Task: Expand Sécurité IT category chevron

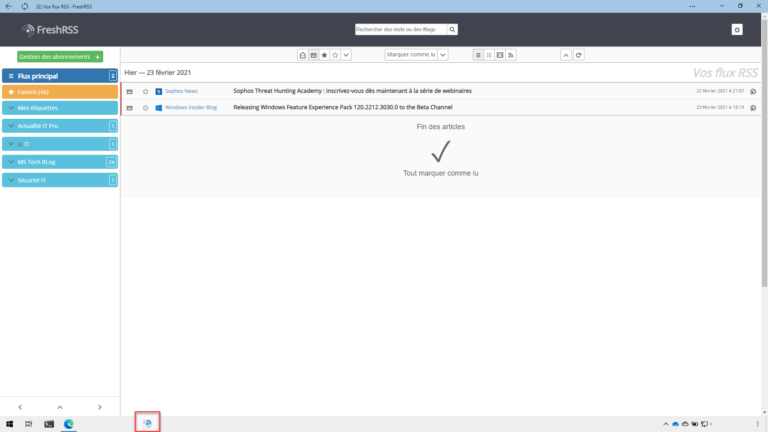Action: click(11, 180)
